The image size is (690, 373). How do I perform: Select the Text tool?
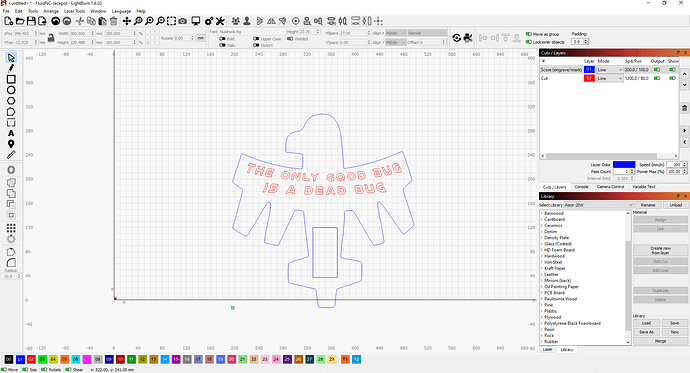tap(11, 133)
